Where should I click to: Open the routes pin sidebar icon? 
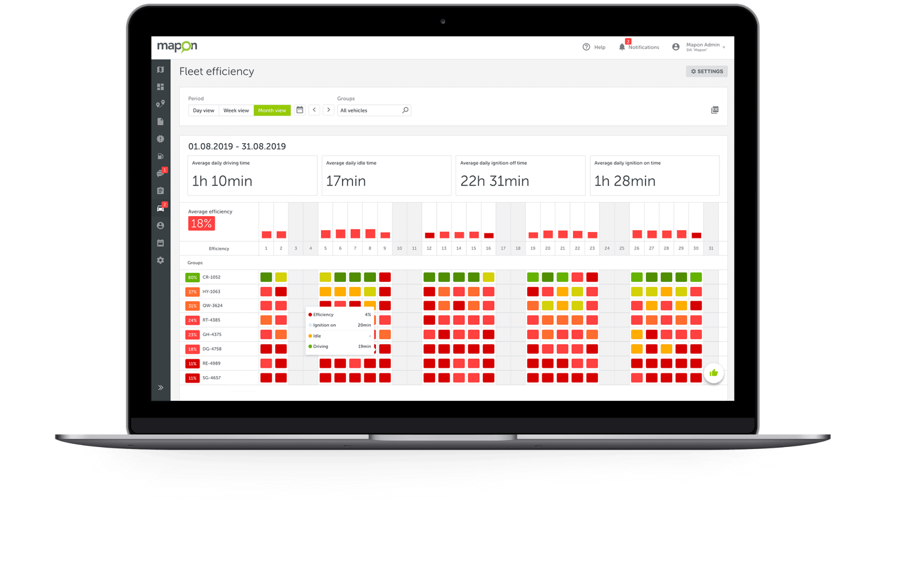point(160,104)
